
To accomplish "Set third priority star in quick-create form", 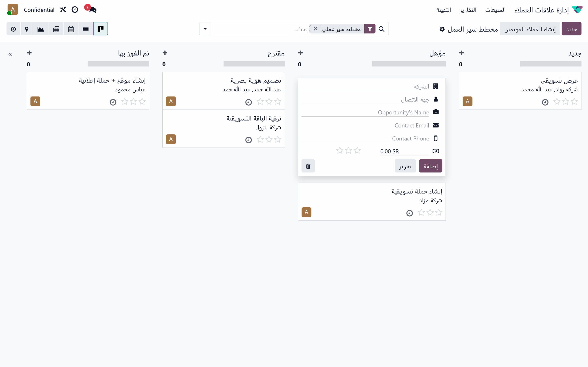I will (x=340, y=151).
